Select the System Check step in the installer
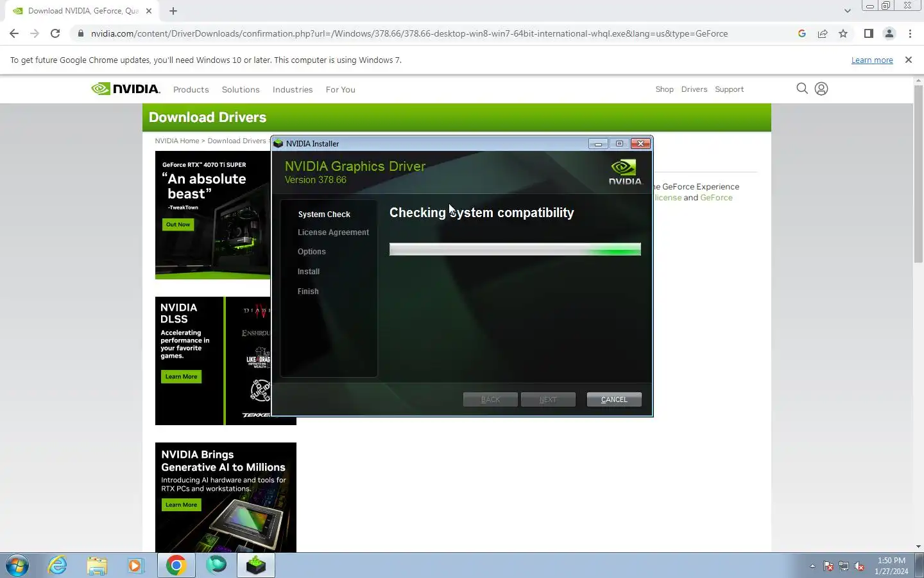 tap(324, 215)
